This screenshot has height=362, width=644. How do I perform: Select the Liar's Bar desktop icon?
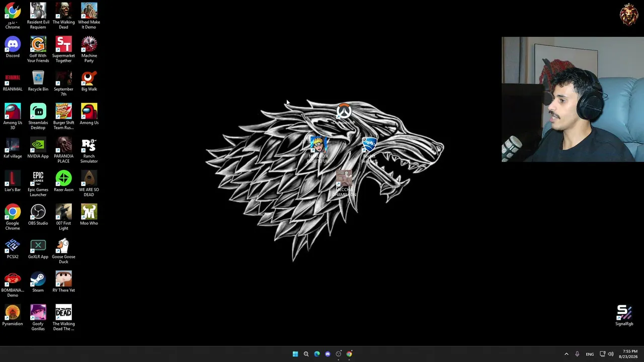click(x=13, y=181)
